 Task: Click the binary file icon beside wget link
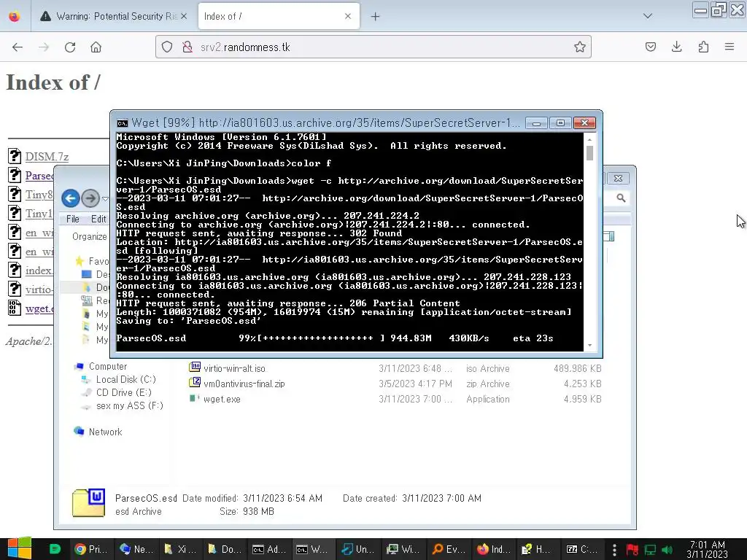coord(15,308)
